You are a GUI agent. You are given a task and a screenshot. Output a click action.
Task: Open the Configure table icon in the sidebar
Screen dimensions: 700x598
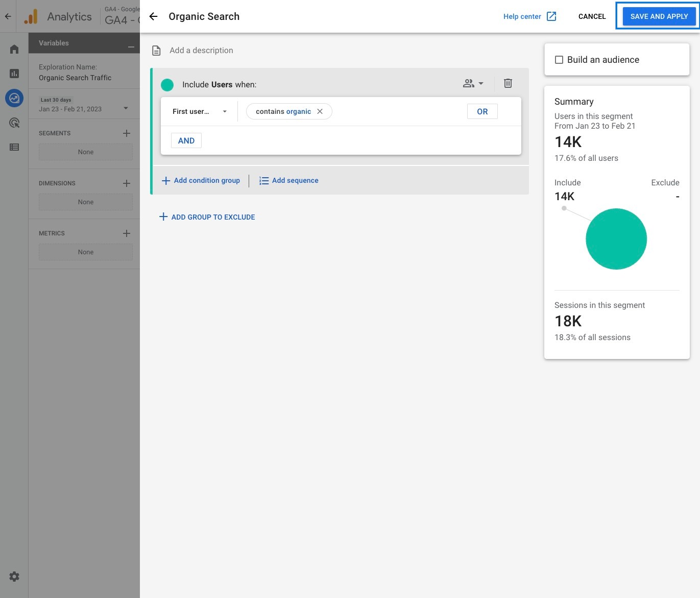[14, 147]
